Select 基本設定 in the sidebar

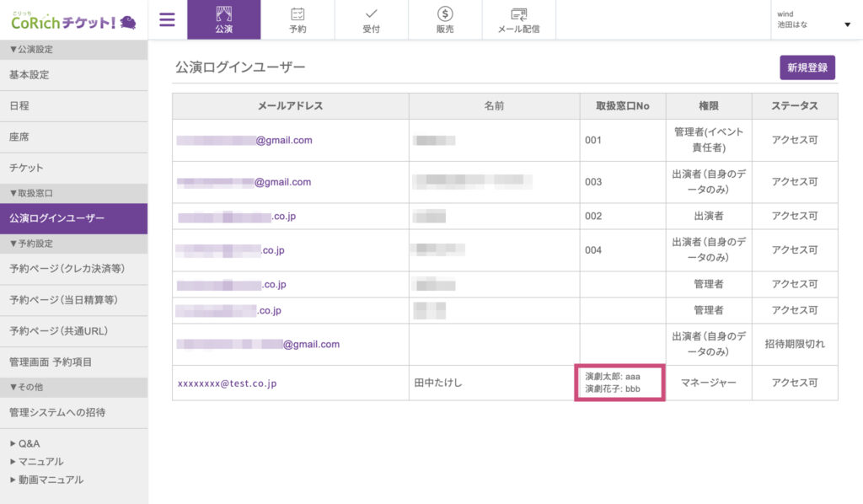(x=29, y=75)
